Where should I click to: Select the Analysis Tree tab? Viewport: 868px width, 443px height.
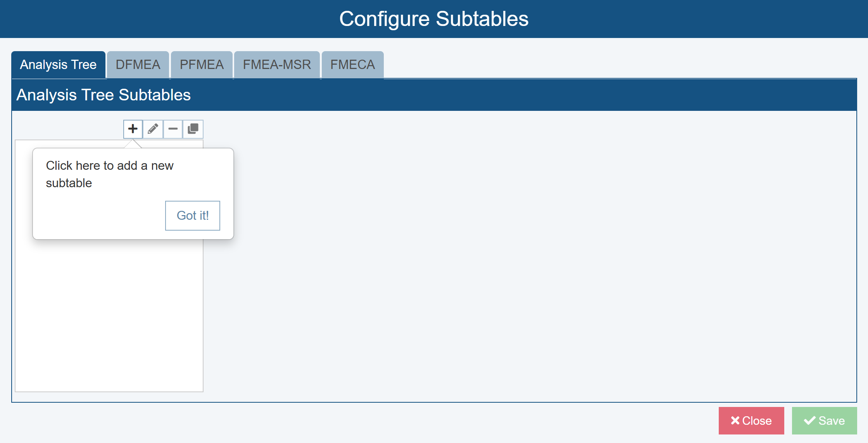coord(58,65)
